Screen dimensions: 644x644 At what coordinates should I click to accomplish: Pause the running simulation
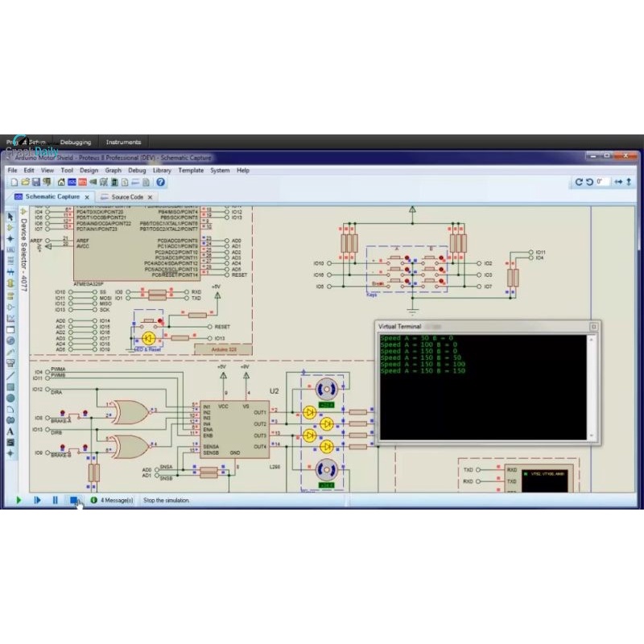pos(55,500)
